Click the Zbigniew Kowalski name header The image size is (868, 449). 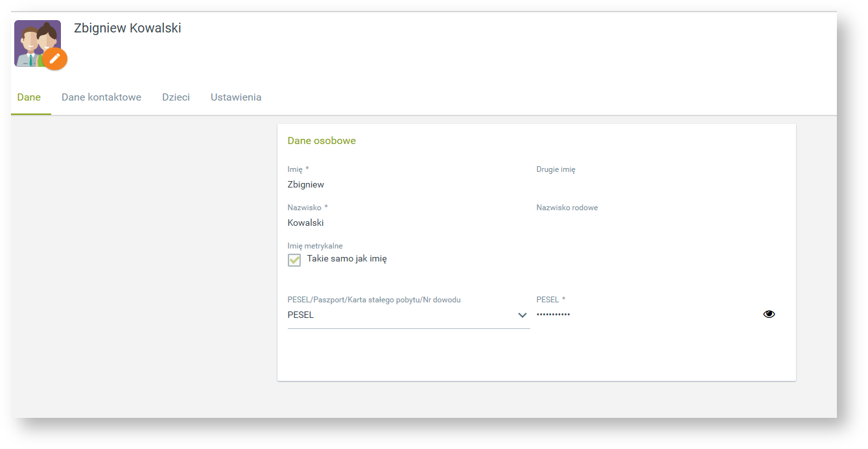[128, 28]
